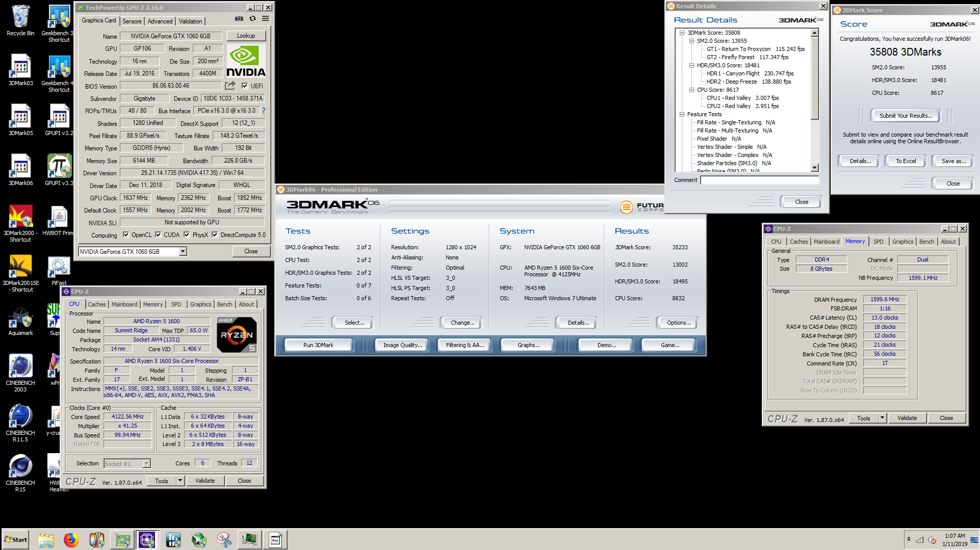
Task: Click the To Excel button
Action: 906,161
